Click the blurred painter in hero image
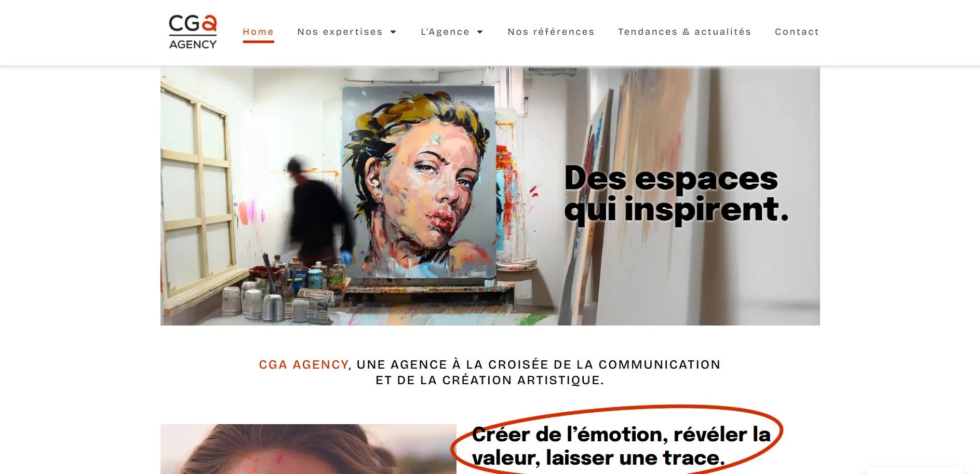 click(318, 210)
